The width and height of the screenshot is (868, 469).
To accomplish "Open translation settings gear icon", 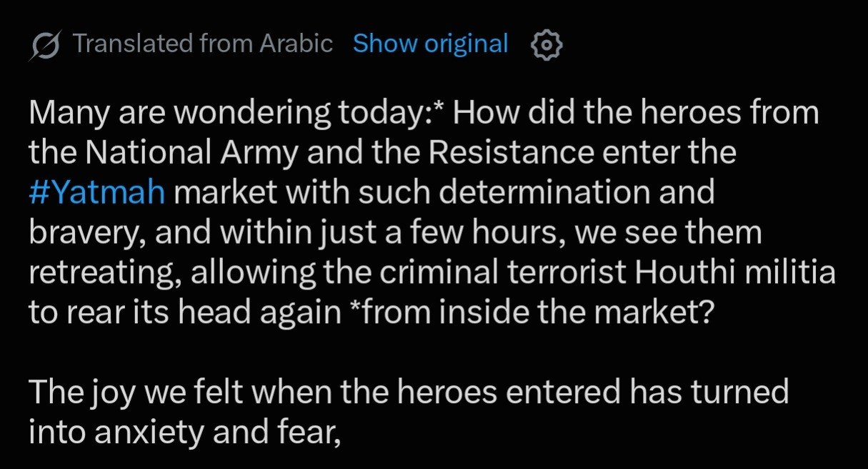I will (547, 45).
